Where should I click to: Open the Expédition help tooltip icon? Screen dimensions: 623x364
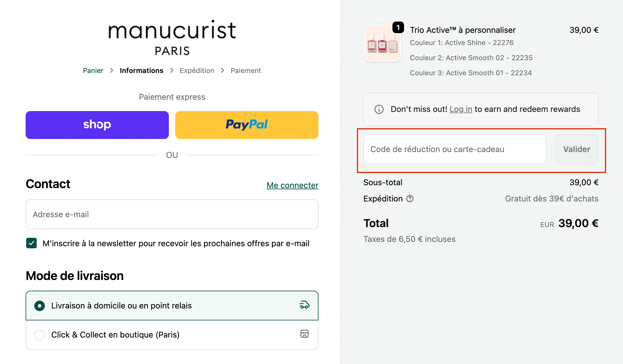[410, 199]
